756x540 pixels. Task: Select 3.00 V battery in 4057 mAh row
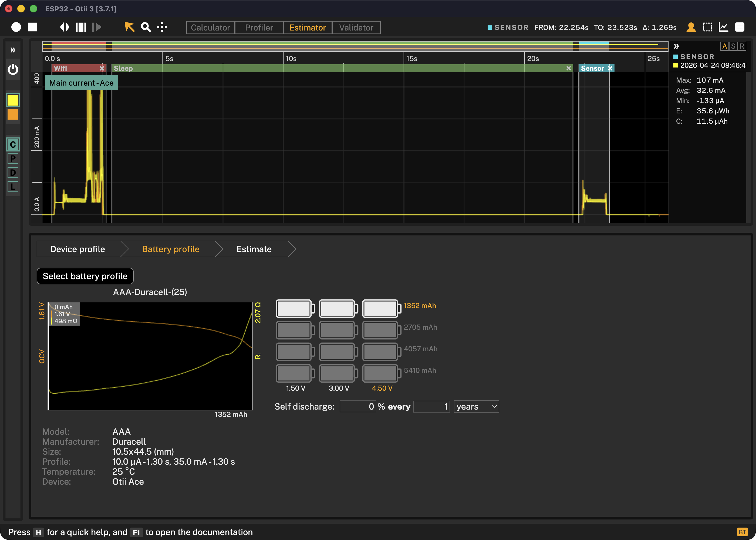point(338,352)
